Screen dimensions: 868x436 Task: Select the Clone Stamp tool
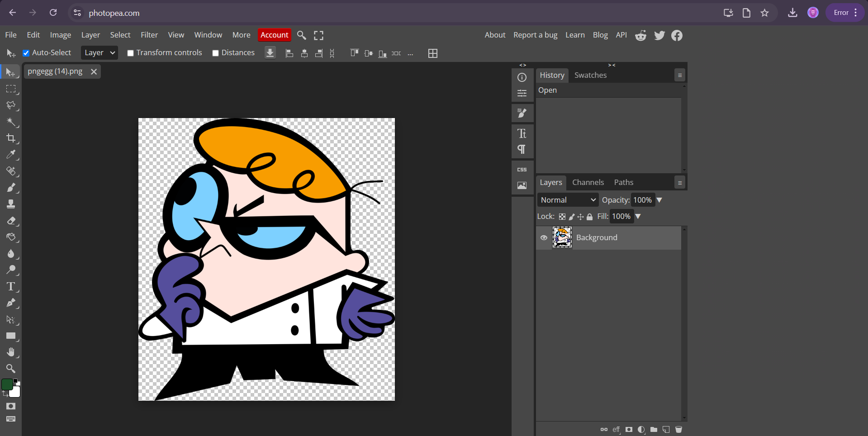[11, 204]
